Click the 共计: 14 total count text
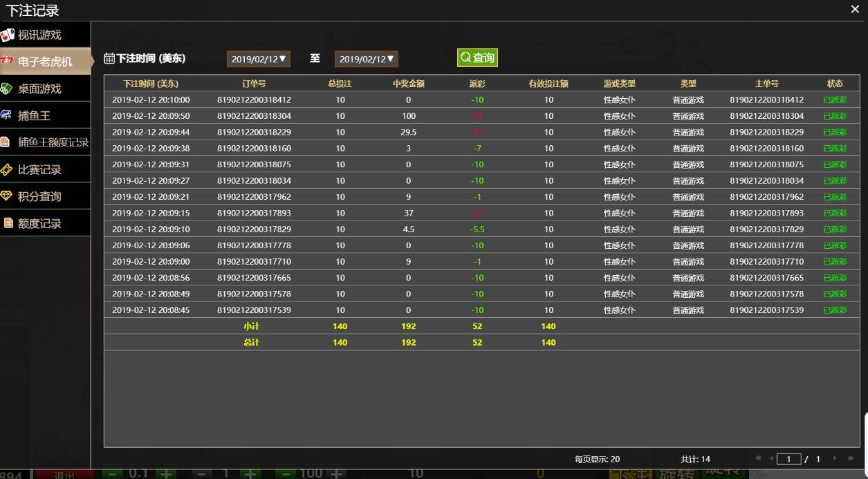The image size is (868, 479). [x=695, y=459]
